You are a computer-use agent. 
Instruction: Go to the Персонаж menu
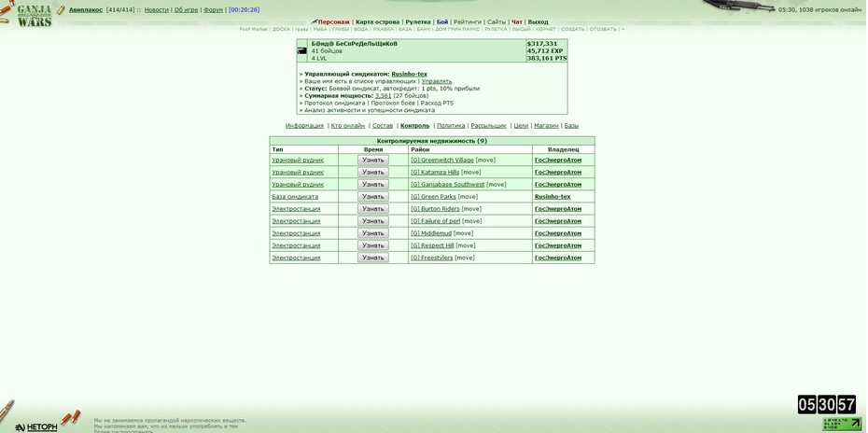[x=334, y=22]
